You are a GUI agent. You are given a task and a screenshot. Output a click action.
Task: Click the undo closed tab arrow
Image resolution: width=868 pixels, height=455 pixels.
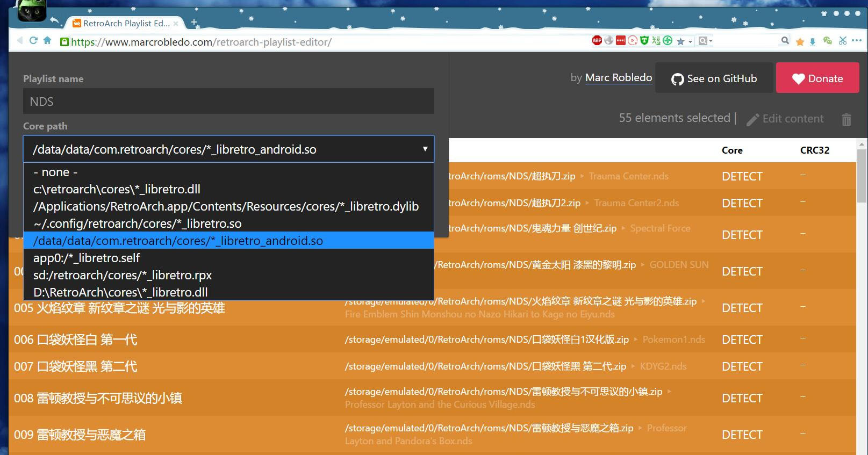click(x=54, y=20)
